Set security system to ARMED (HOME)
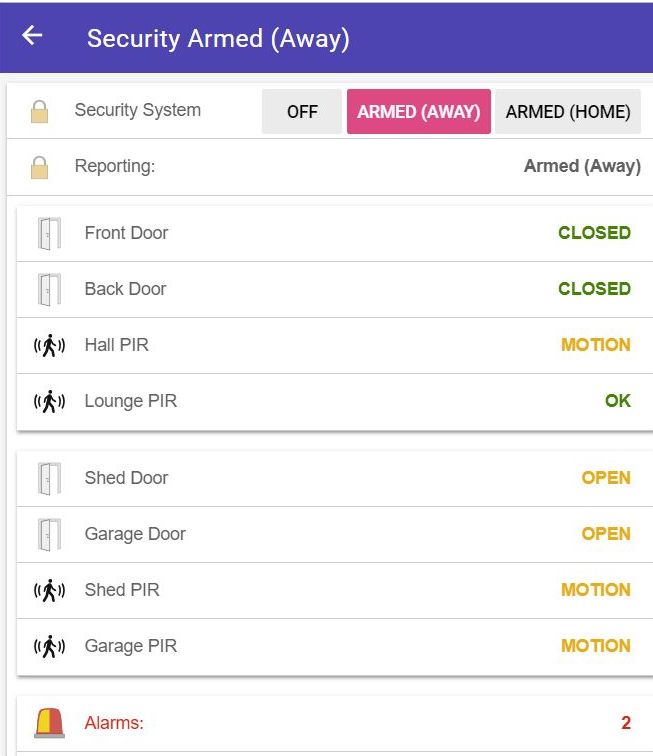This screenshot has height=756, width=653. [568, 111]
